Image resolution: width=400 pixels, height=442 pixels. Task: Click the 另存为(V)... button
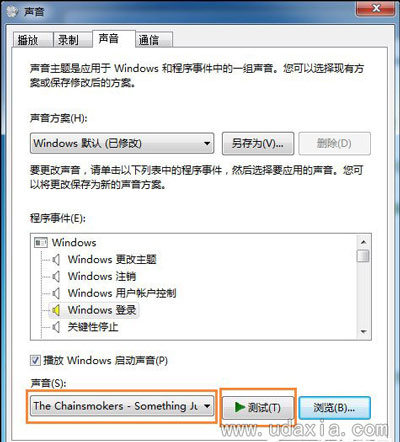point(258,144)
